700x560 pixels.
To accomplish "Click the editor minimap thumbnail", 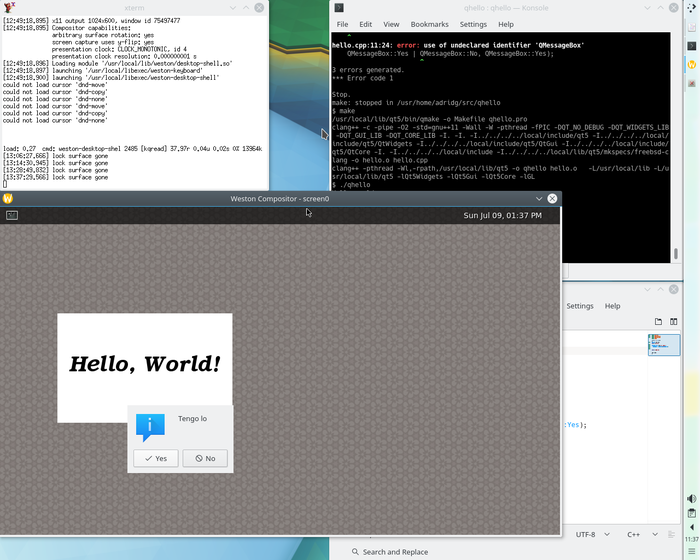I will (x=663, y=345).
